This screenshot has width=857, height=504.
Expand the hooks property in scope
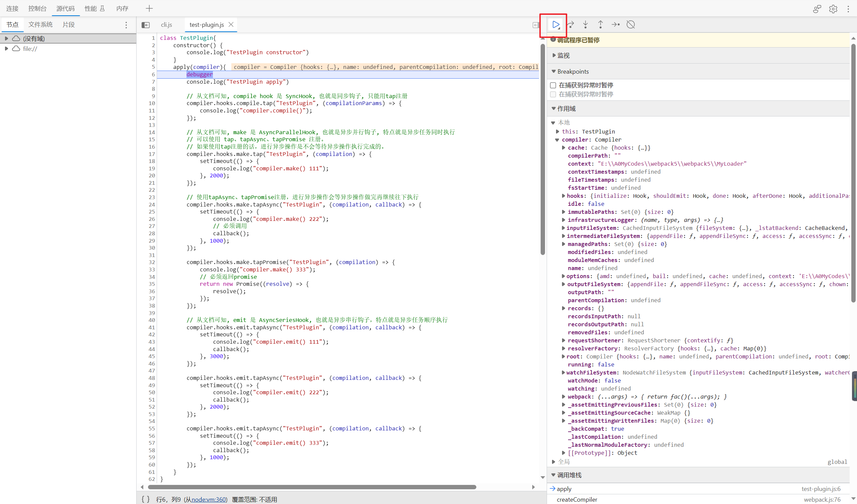coord(563,196)
